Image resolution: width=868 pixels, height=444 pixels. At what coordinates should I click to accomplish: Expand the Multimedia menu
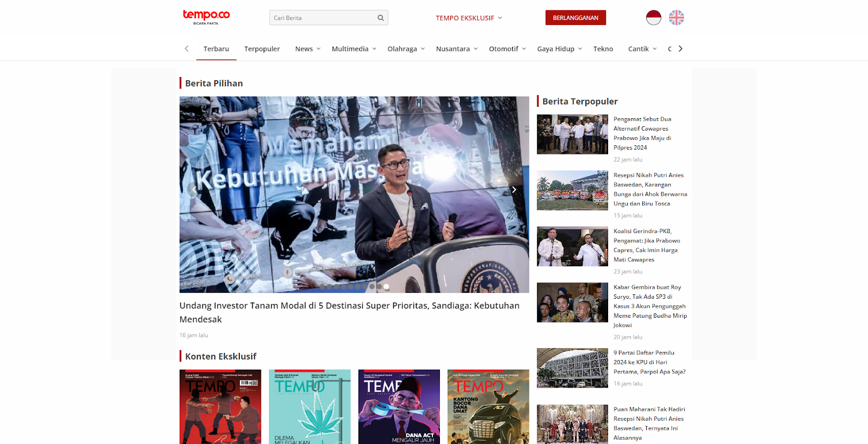click(x=354, y=49)
